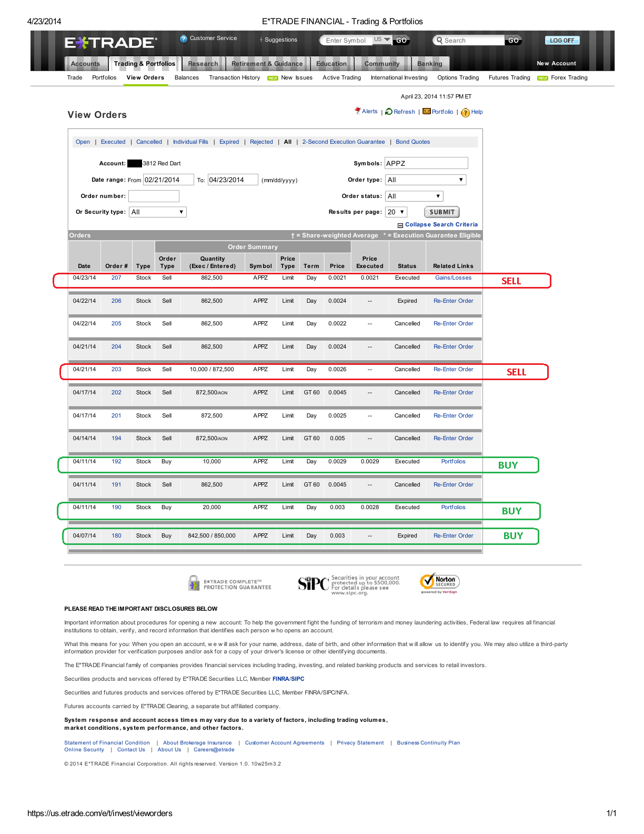Click New Account link
The height and width of the screenshot is (834, 644).
[556, 63]
